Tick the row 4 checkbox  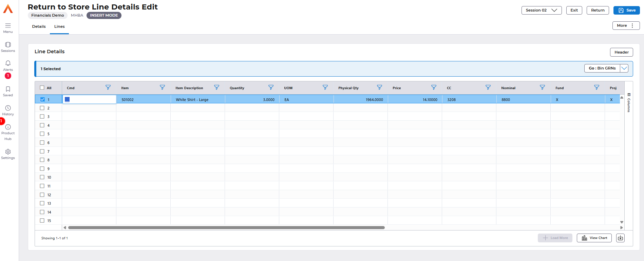(42, 125)
